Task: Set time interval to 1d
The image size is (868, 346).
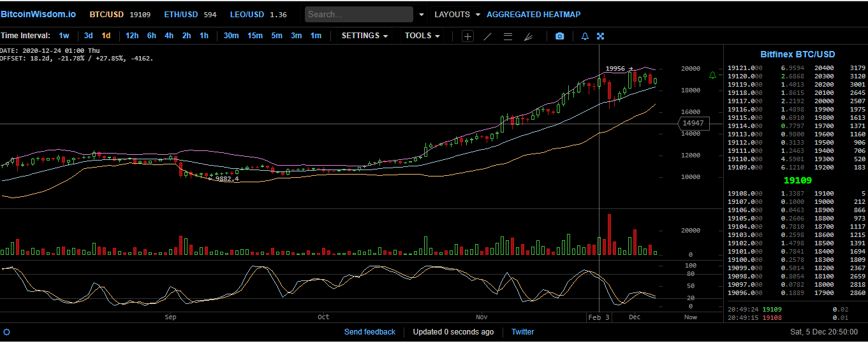Action: click(106, 36)
